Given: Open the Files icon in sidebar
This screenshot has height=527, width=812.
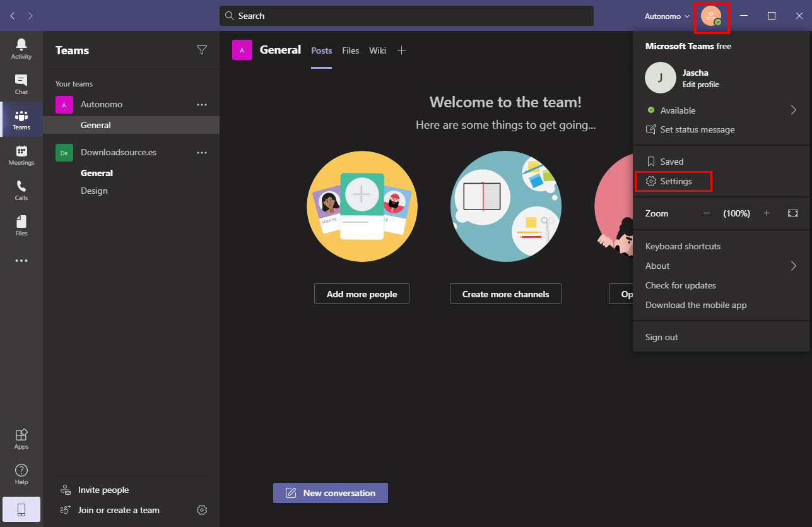Looking at the screenshot, I should pyautogui.click(x=21, y=225).
